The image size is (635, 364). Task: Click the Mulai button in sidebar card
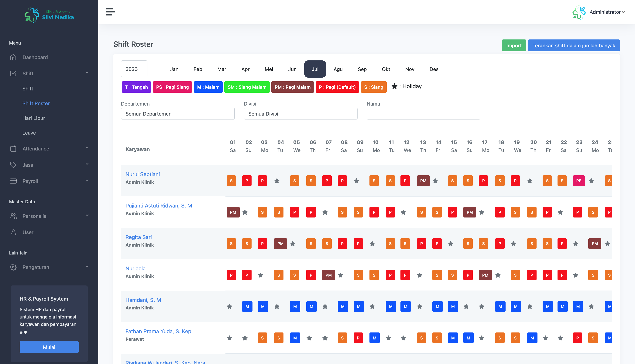point(49,347)
